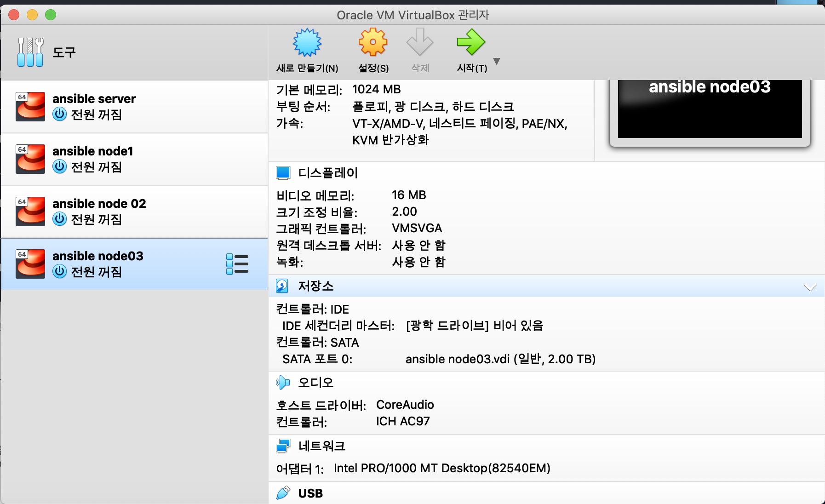Click the 2.00 scale factor value
This screenshot has width=825, height=504.
[x=404, y=212]
